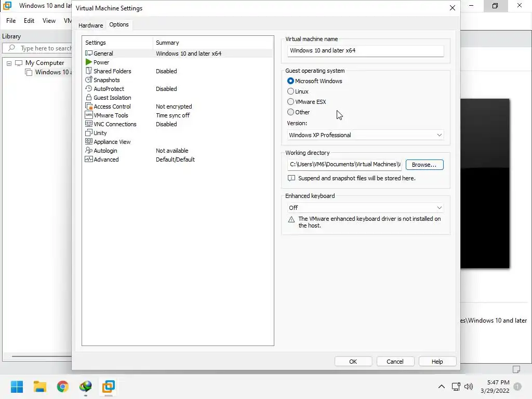
Task: Click the 'Default/Default' summary text
Action: (x=175, y=159)
